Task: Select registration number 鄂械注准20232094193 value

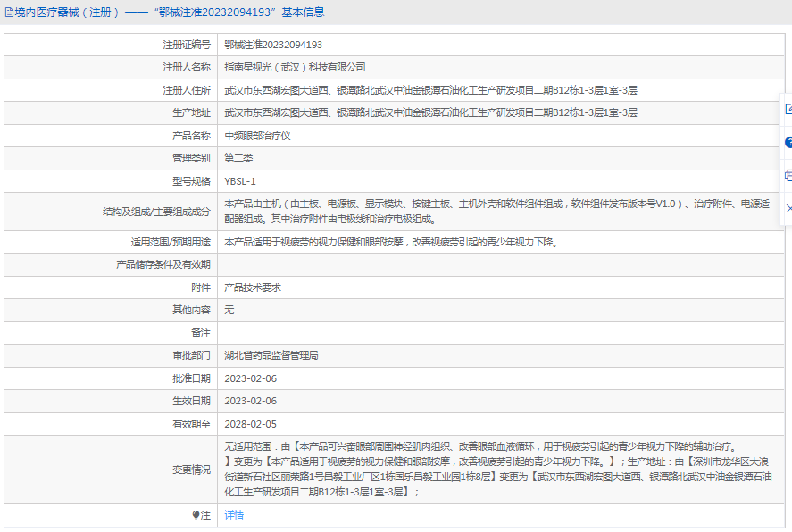Action: pyautogui.click(x=273, y=45)
